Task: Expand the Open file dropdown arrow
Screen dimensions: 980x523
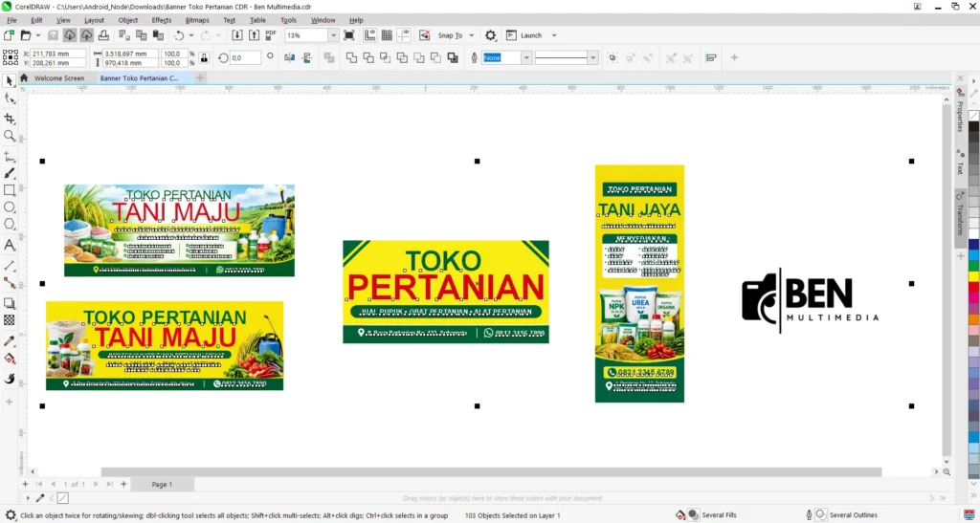Action: 38,35
